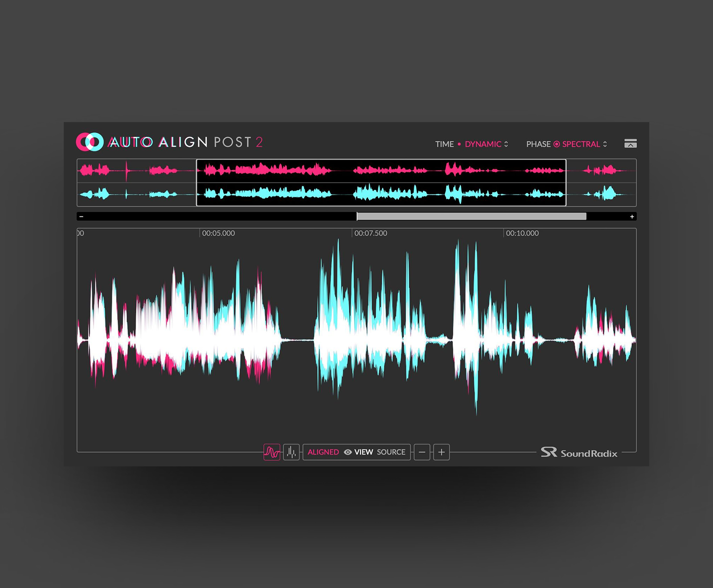Open the SPECTRAL phase mode dropdown

click(x=581, y=144)
